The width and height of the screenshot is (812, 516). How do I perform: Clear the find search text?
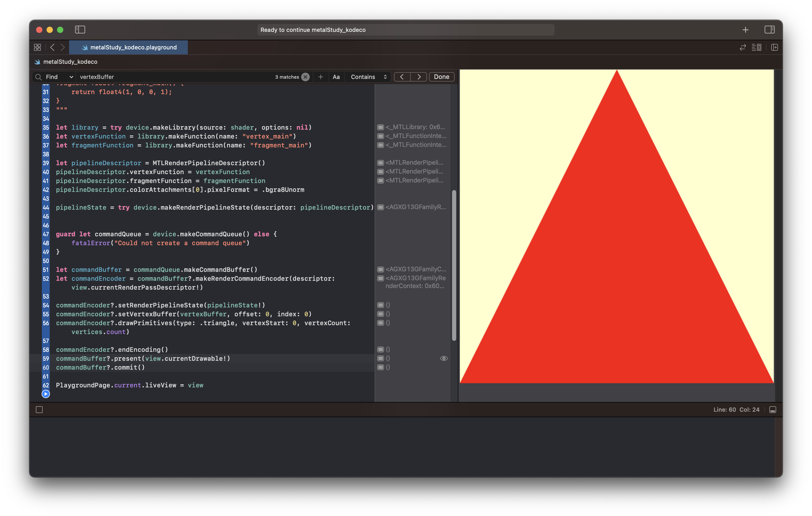pos(305,77)
